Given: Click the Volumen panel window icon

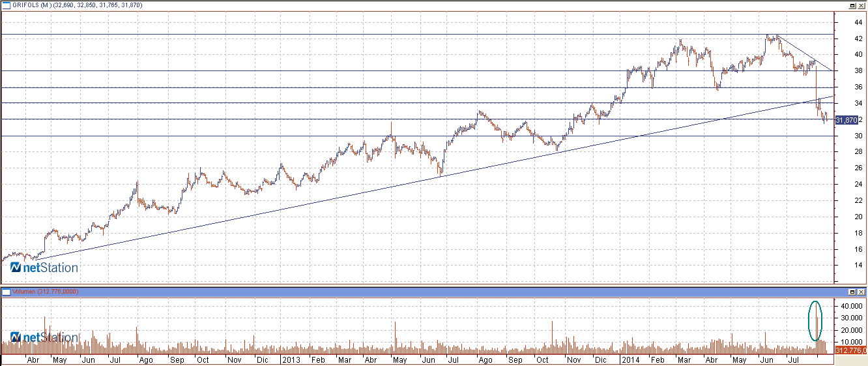Looking at the screenshot, I should click(6, 292).
